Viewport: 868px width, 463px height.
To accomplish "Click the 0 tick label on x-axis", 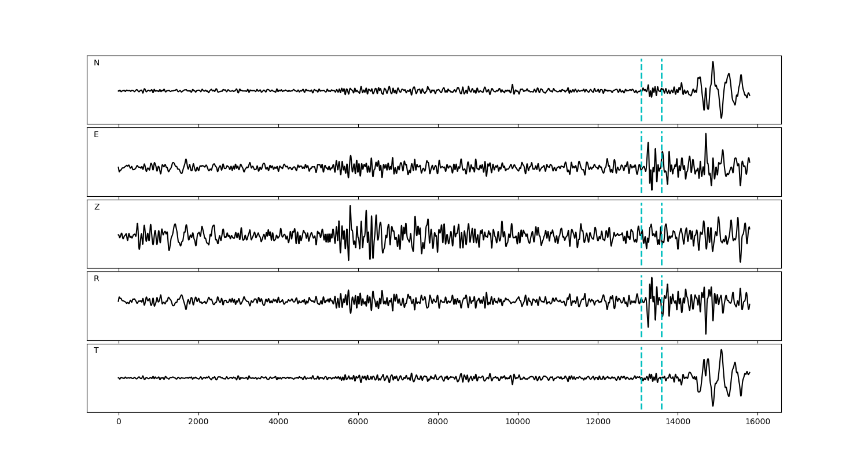I will (119, 422).
